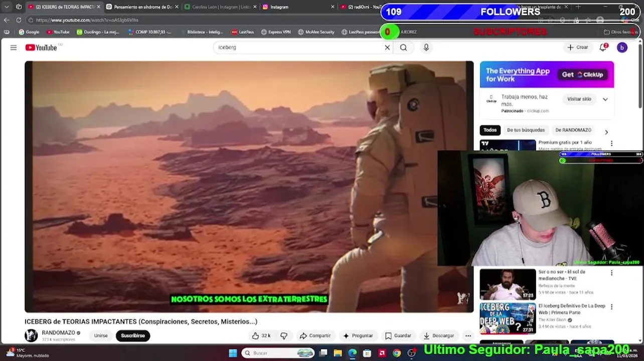Open the YouTube notifications bell
Image resolution: width=644 pixels, height=361 pixels.
tap(603, 48)
